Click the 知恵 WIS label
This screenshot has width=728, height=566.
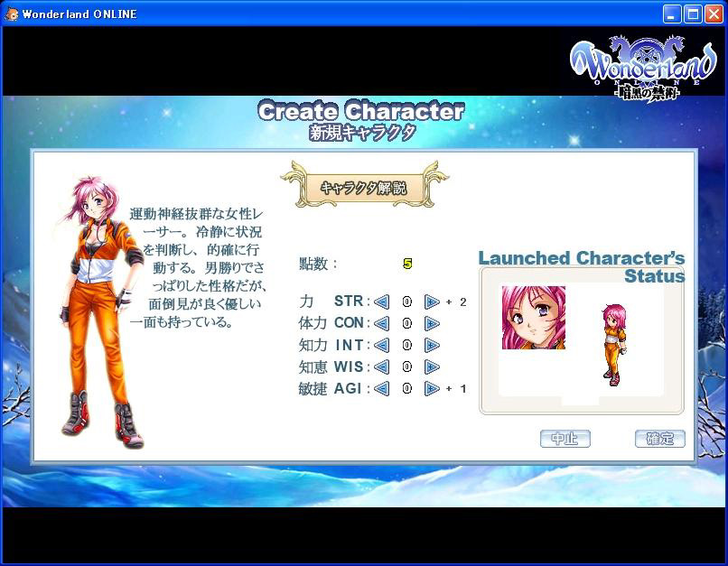click(334, 367)
